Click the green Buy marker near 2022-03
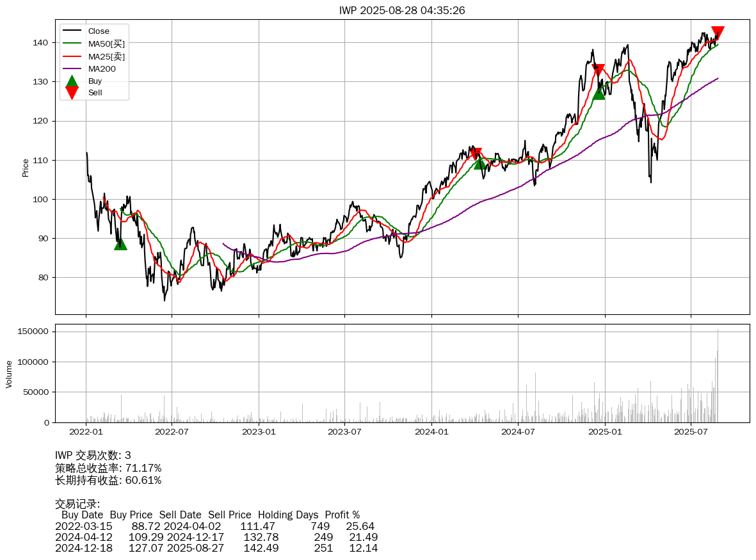Image resolution: width=756 pixels, height=560 pixels. pyautogui.click(x=120, y=244)
